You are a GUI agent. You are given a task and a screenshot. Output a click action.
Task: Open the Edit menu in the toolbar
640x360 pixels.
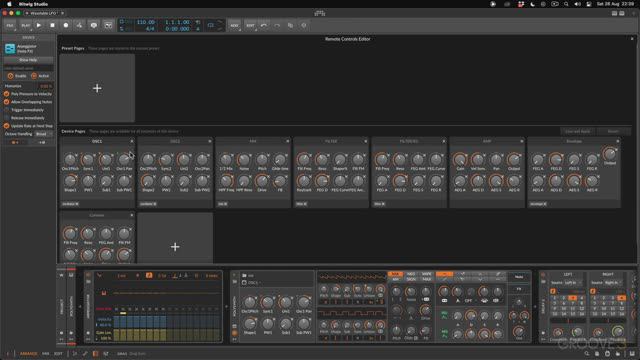[x=250, y=25]
